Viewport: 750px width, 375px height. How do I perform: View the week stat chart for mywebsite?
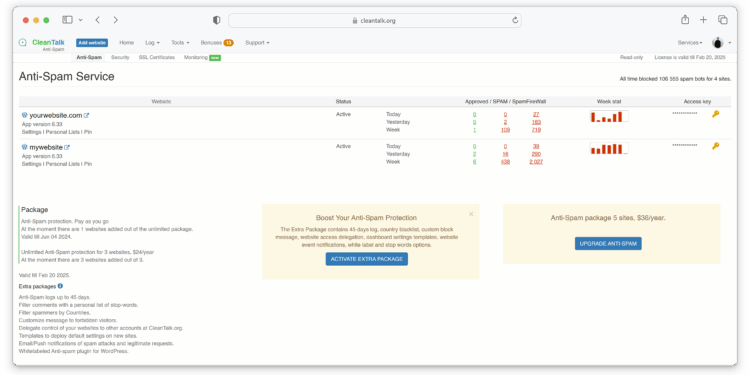tap(609, 148)
